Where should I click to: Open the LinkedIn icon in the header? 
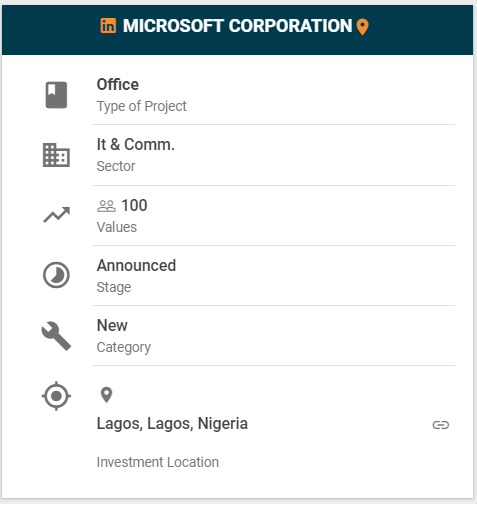pos(108,26)
